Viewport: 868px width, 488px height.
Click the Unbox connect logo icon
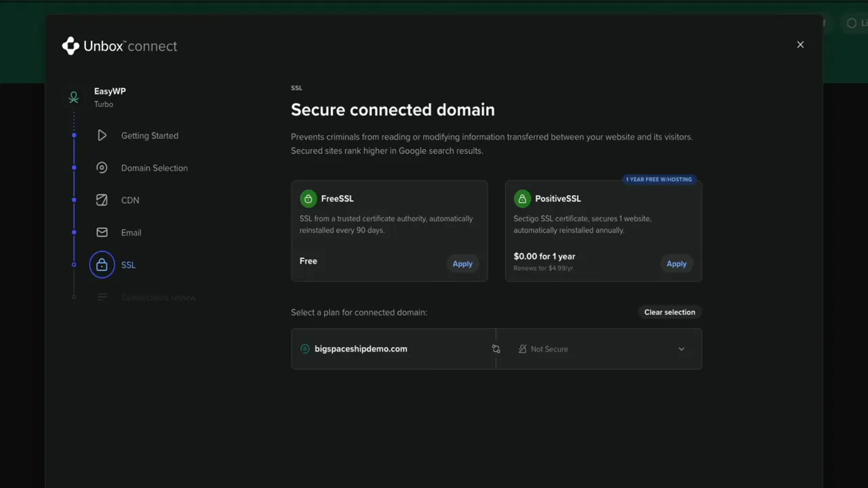71,46
